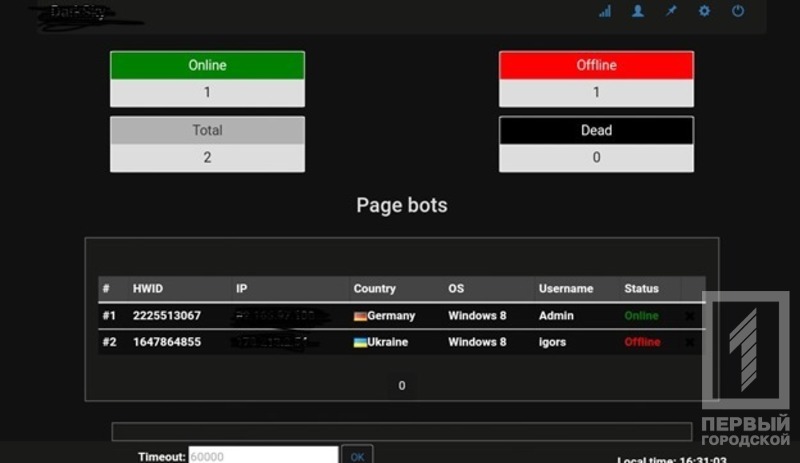
Task: Click page number 0 under the table
Action: pyautogui.click(x=401, y=385)
